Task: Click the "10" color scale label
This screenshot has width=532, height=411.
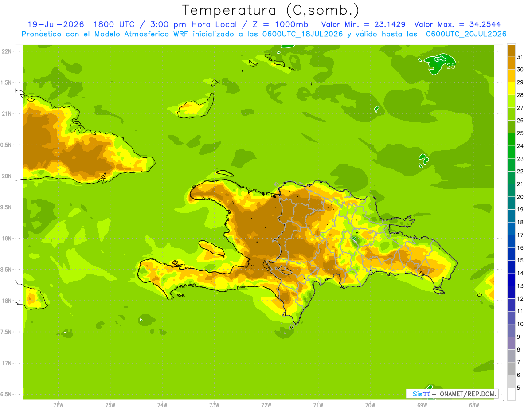Action: coord(520,324)
